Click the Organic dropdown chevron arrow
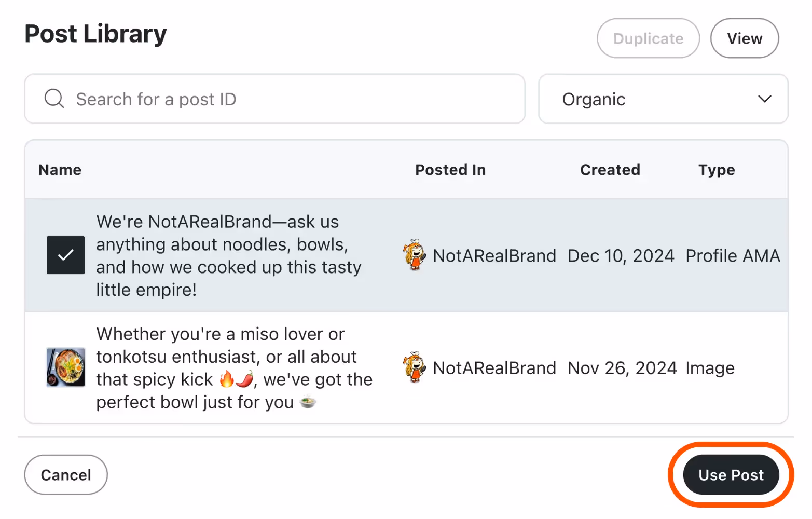The width and height of the screenshot is (812, 519). 764,99
